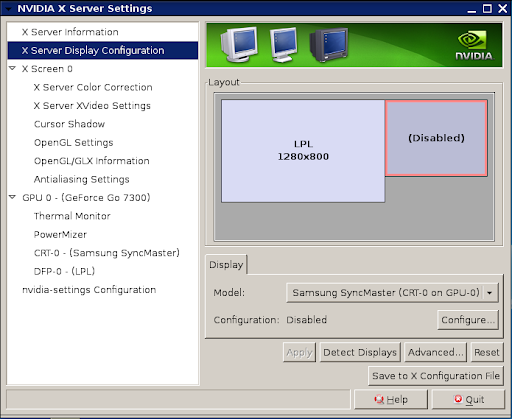Click the Detect Displays button
The width and height of the screenshot is (512, 419).
pos(360,352)
